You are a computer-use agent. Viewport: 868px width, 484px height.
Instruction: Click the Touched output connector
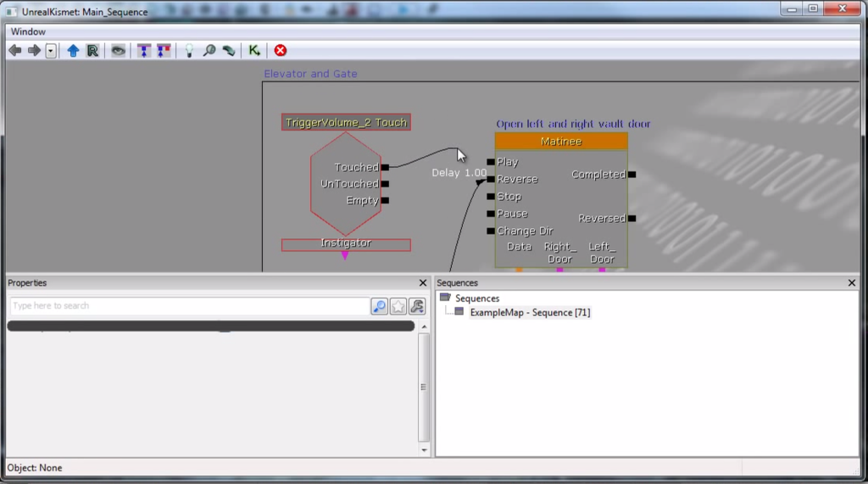(385, 167)
